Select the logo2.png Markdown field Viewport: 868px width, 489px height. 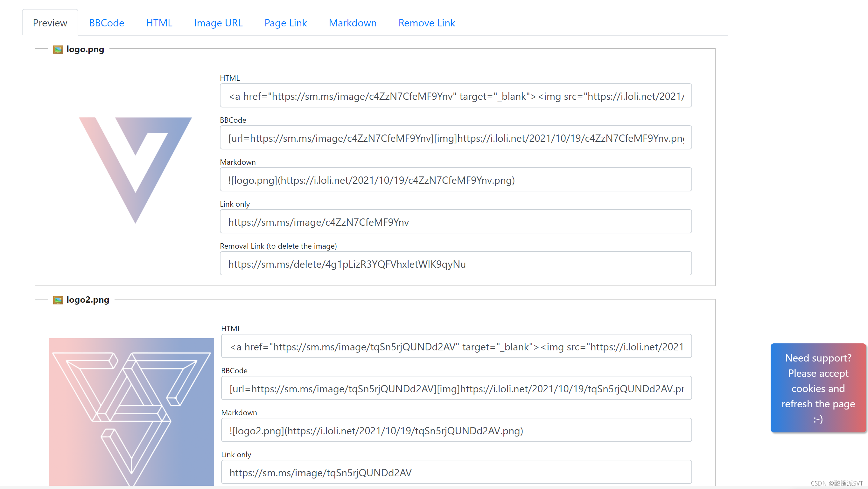point(456,430)
